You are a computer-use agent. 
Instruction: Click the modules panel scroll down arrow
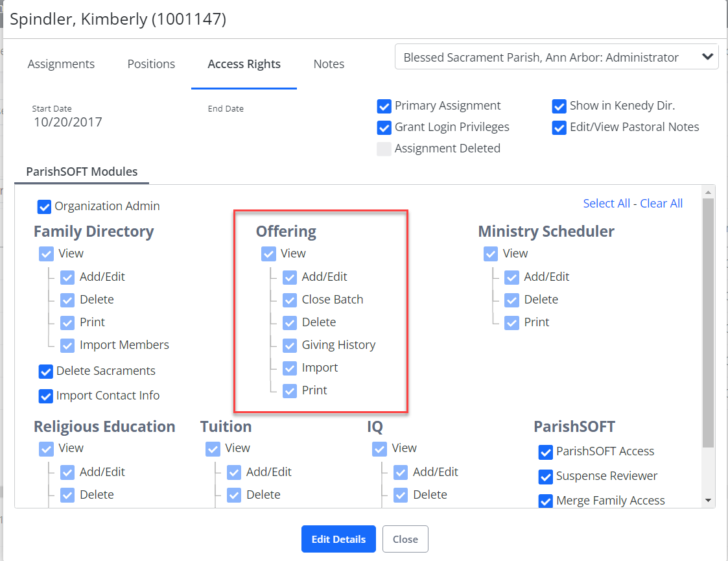[708, 500]
